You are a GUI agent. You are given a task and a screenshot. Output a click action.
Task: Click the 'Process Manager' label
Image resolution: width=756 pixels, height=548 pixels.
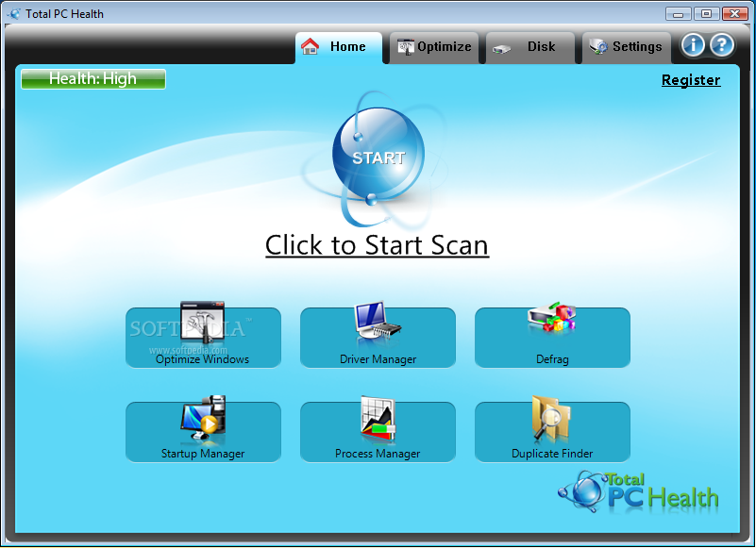[x=378, y=454]
